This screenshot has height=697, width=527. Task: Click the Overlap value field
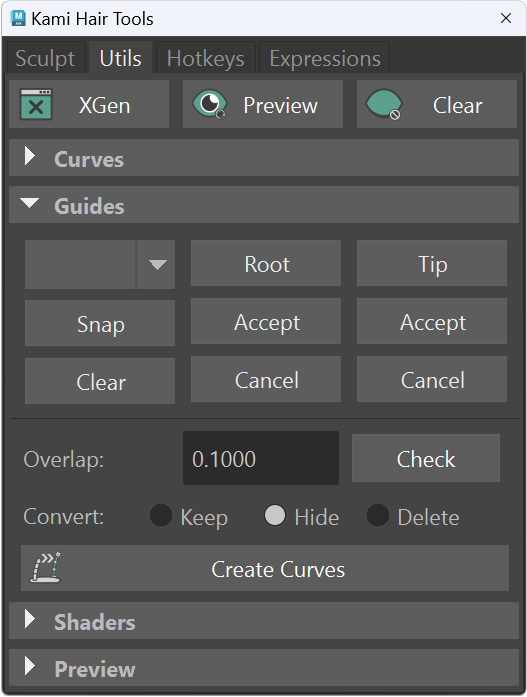261,458
